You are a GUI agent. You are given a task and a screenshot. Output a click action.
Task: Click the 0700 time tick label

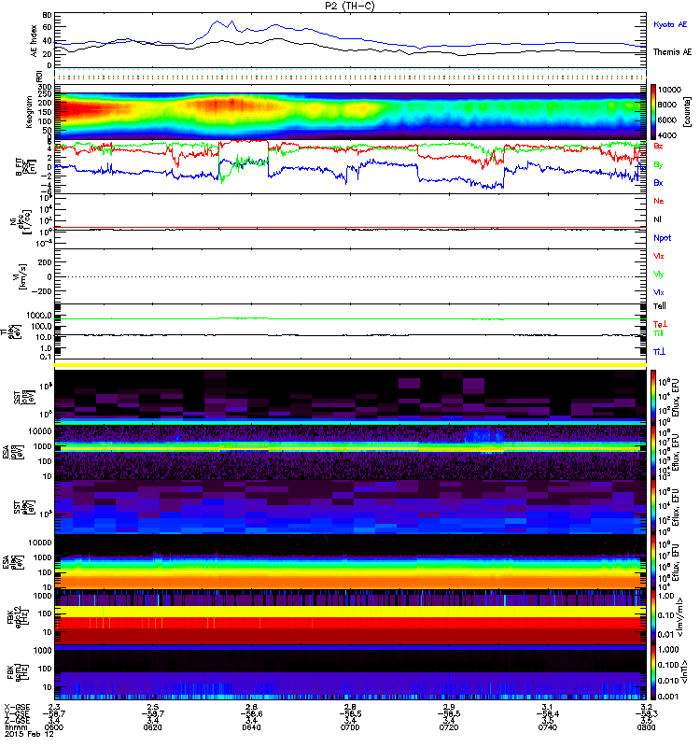(350, 727)
